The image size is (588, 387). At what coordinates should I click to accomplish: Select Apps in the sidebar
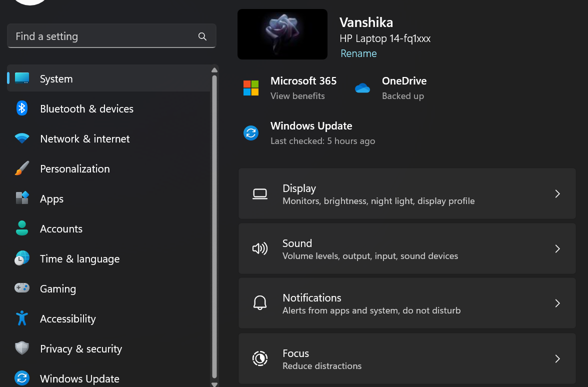(52, 198)
